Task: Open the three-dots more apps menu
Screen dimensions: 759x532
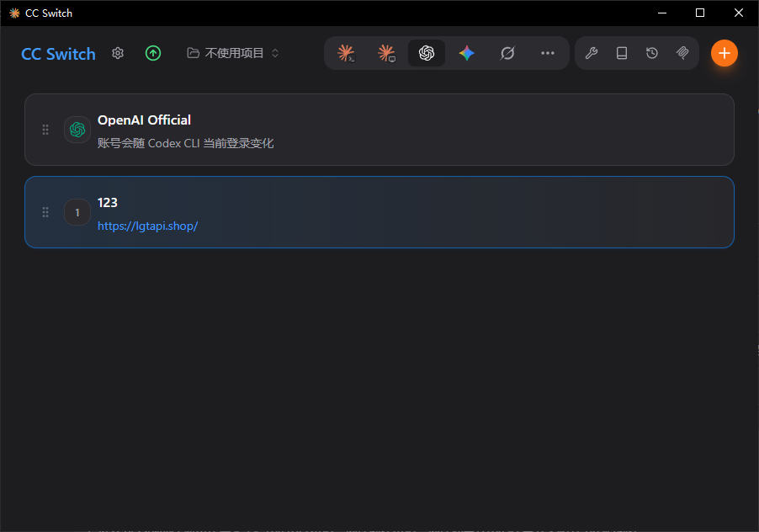Action: (x=548, y=53)
